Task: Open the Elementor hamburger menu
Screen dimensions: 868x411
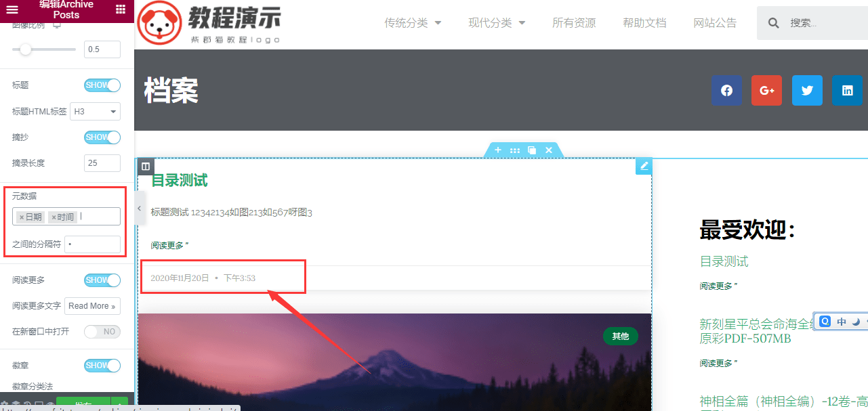Action: coord(12,11)
